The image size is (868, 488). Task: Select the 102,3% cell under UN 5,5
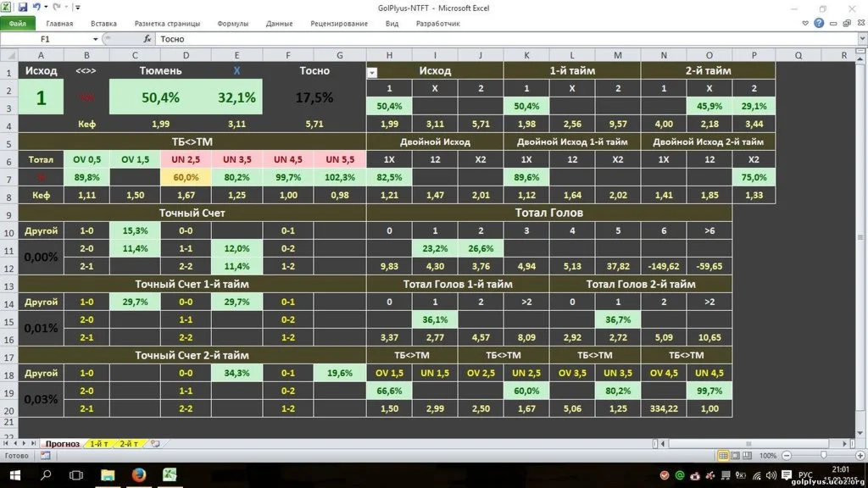(340, 177)
